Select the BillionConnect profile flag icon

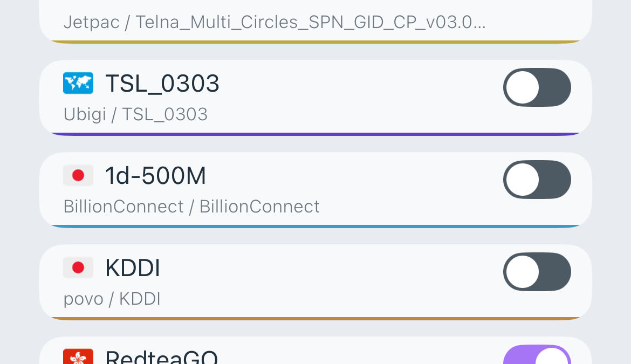78,175
